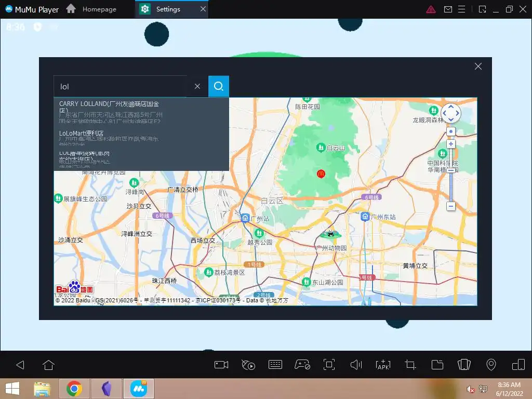Image resolution: width=532 pixels, height=399 pixels.
Task: Open the gamepad settings tool
Action: click(302, 365)
